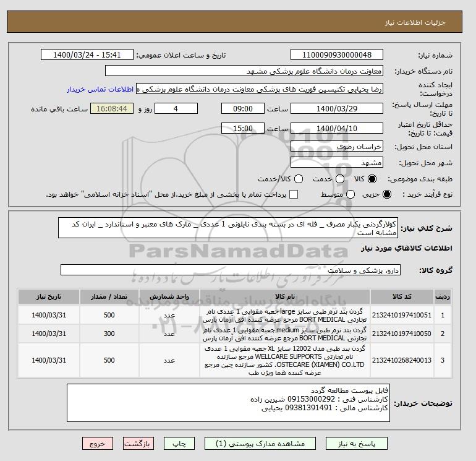Click the خروج exit button
Image resolution: width=476 pixels, height=461 pixels.
pyautogui.click(x=98, y=444)
